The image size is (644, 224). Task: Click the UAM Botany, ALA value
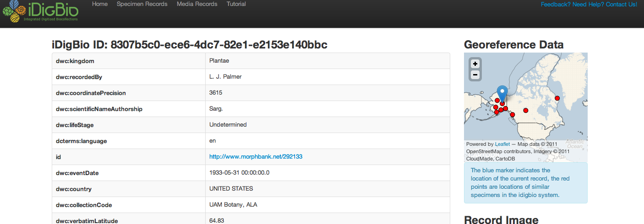point(233,205)
